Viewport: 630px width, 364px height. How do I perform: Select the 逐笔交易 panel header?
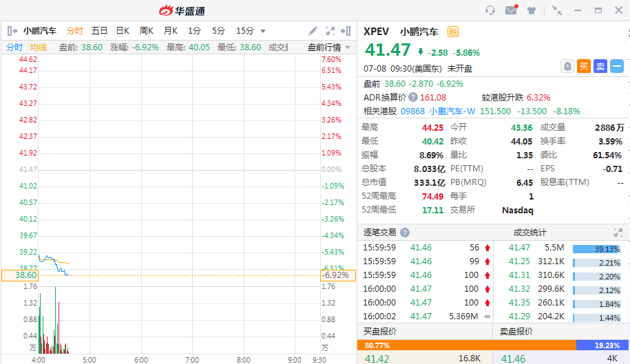379,233
